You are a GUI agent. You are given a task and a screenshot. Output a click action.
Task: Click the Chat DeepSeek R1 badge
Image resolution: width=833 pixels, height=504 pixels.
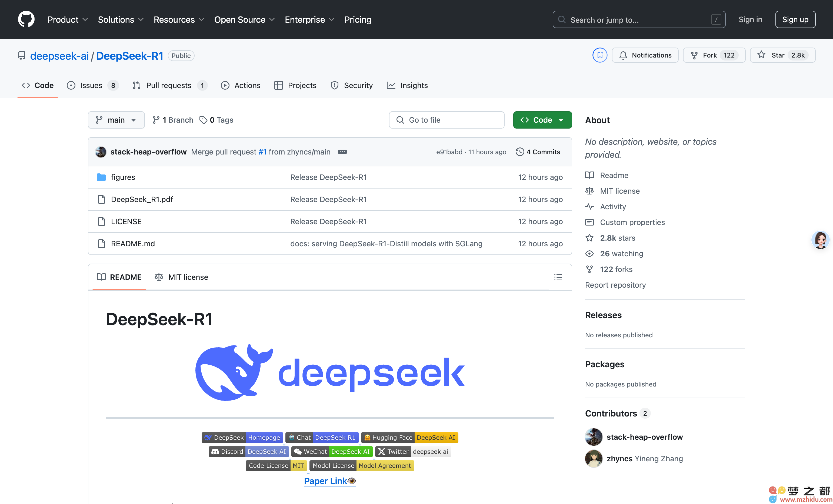tap(322, 438)
